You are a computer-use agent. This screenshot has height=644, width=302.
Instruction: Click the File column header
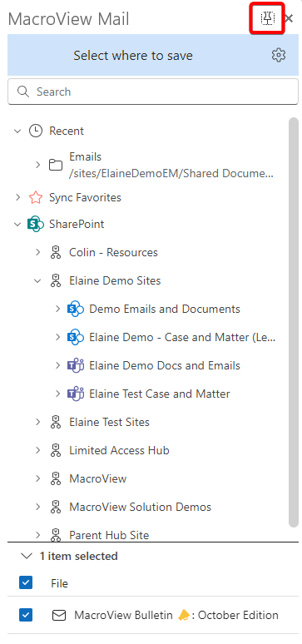tap(60, 583)
